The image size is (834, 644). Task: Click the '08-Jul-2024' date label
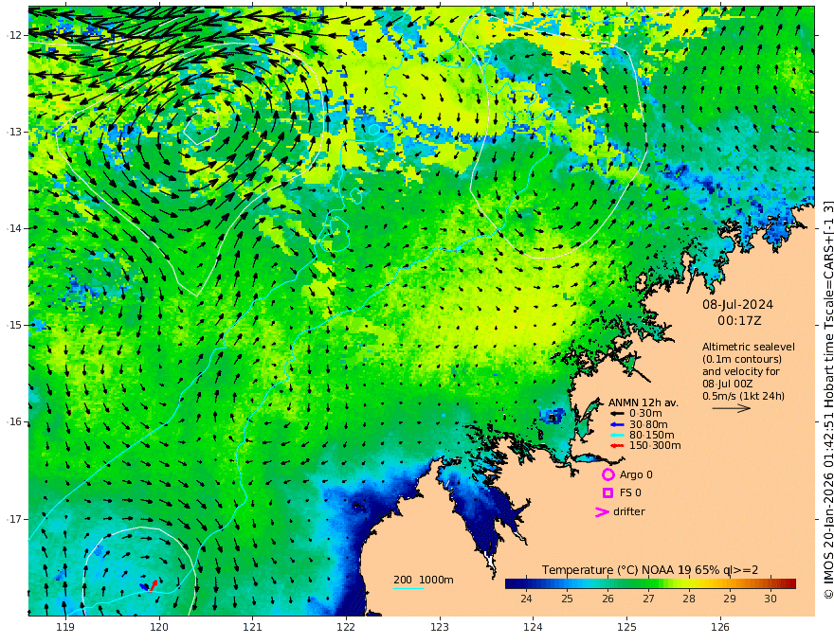[737, 305]
